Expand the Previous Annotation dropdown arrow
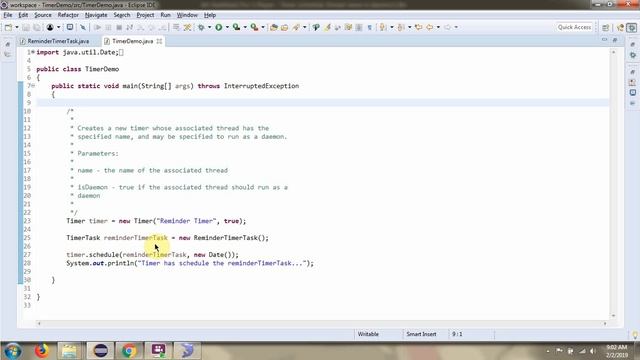This screenshot has width=640, height=360. pos(409,27)
